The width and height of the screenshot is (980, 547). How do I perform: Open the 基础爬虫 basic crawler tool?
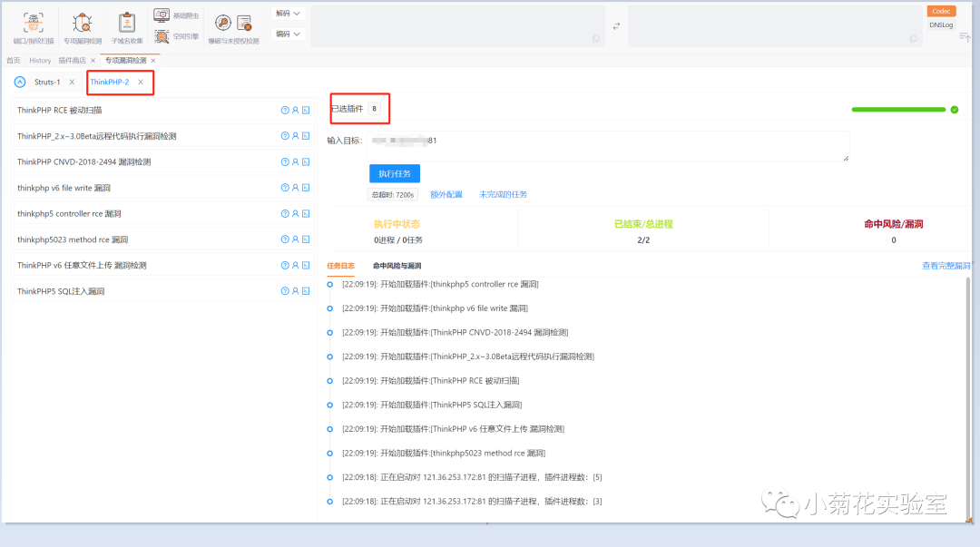[x=176, y=15]
